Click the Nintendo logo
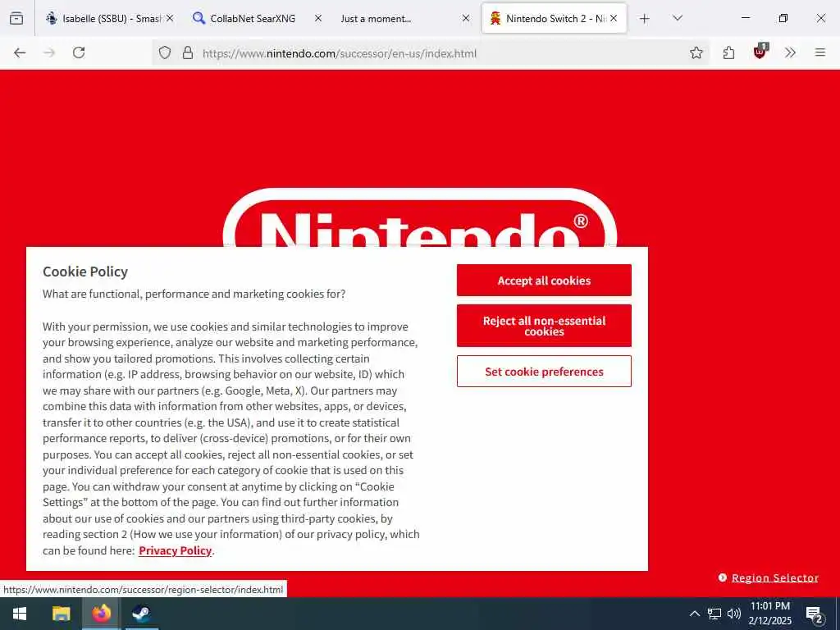This screenshot has width=840, height=630. 419,218
